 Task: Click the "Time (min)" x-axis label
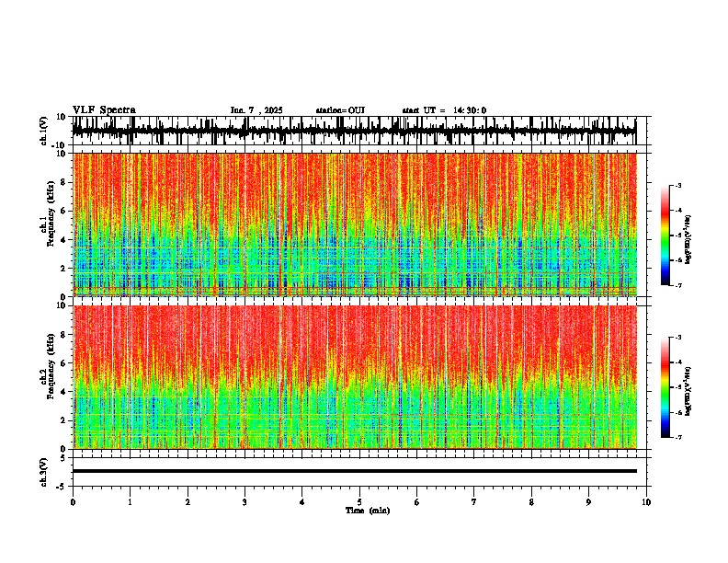pyautogui.click(x=368, y=511)
